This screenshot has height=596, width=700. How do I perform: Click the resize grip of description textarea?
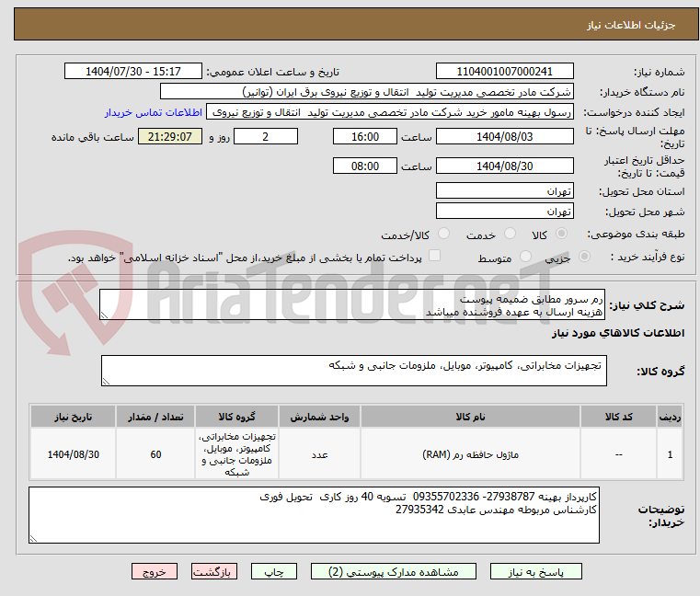pos(104,315)
